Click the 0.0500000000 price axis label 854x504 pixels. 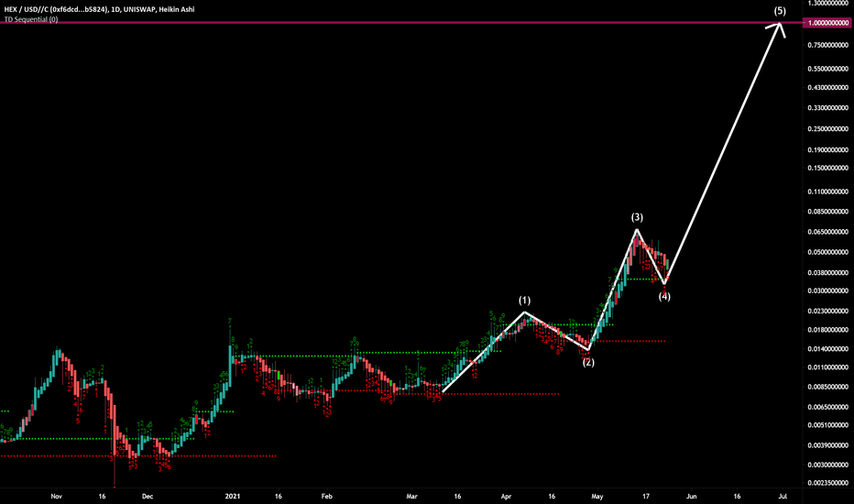point(827,252)
